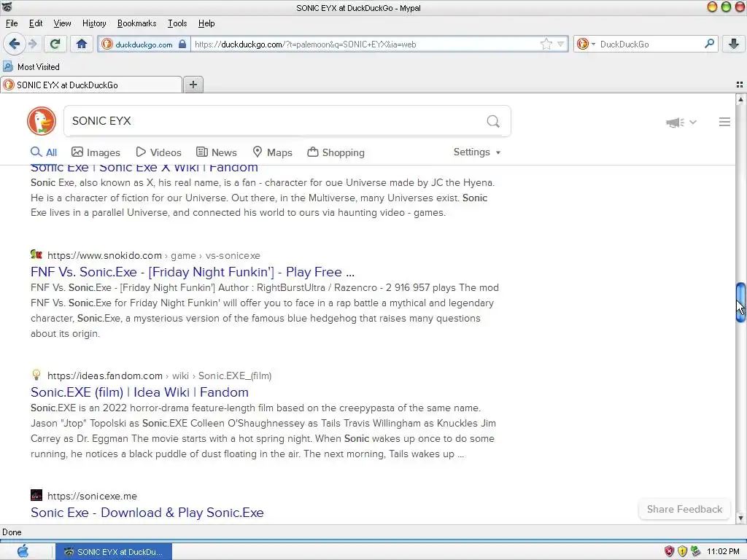Expand the chevron next to megaphone
The image size is (747, 560).
(693, 122)
